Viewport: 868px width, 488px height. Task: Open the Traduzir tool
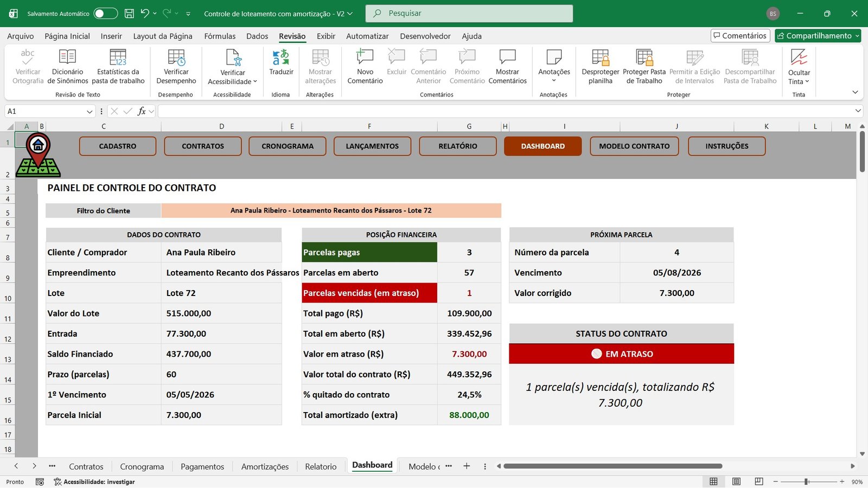pos(281,63)
